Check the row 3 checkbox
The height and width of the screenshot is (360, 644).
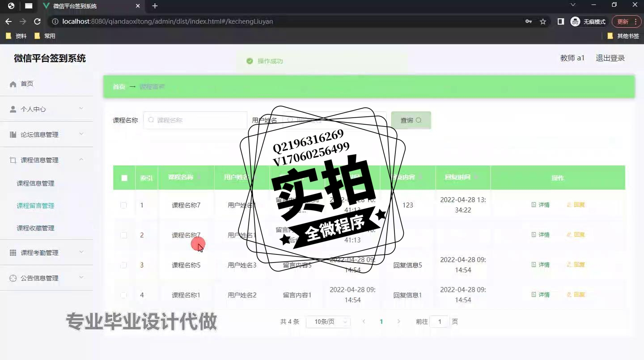coord(123,265)
